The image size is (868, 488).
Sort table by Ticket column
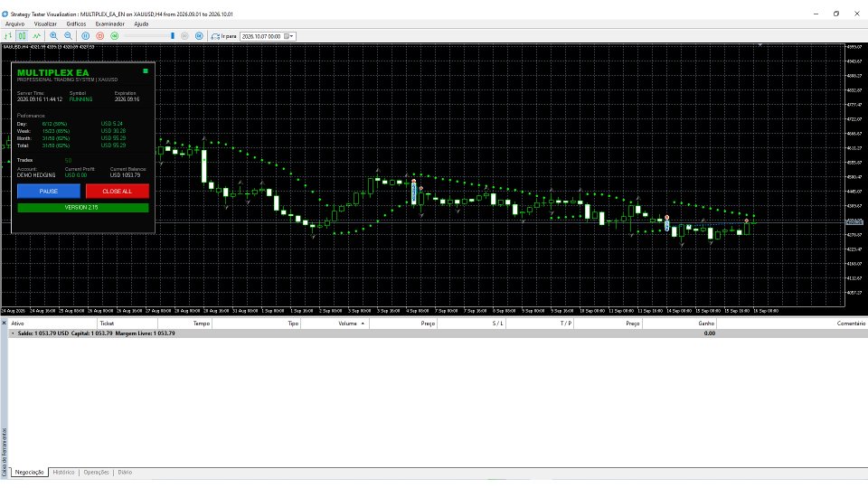coord(127,324)
